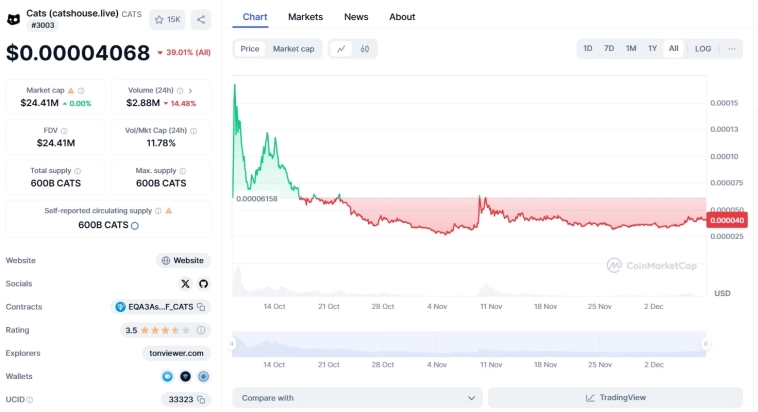Click the 11 Nov date on chart axis
The image size is (758, 412).
491,307
